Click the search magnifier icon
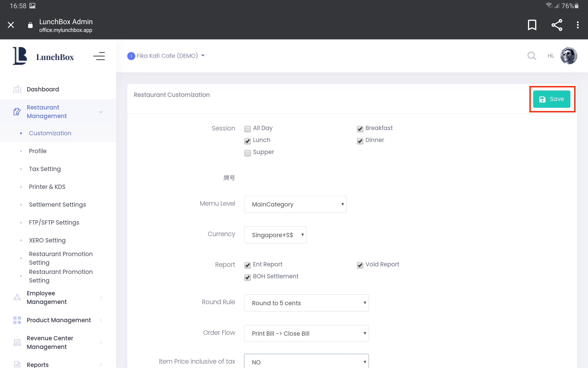 (532, 56)
